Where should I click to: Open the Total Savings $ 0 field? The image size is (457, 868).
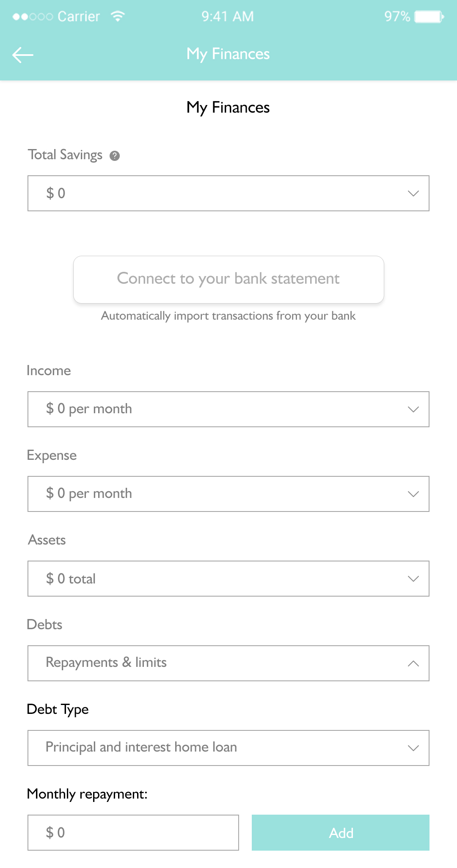(x=212, y=194)
